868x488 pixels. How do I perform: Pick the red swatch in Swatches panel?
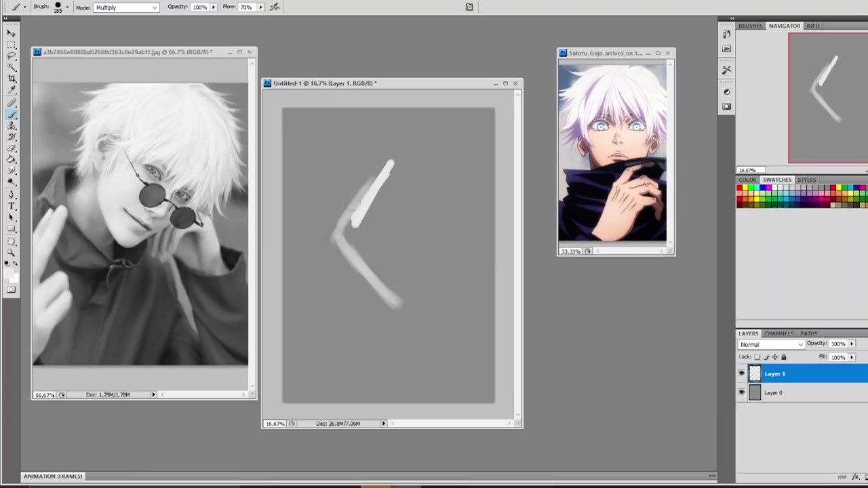pyautogui.click(x=741, y=188)
